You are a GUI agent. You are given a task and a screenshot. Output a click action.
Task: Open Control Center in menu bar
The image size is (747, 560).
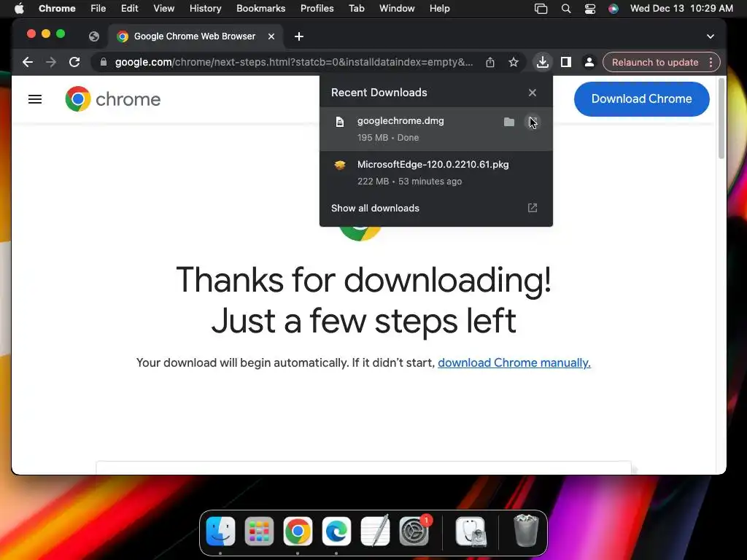[589, 9]
